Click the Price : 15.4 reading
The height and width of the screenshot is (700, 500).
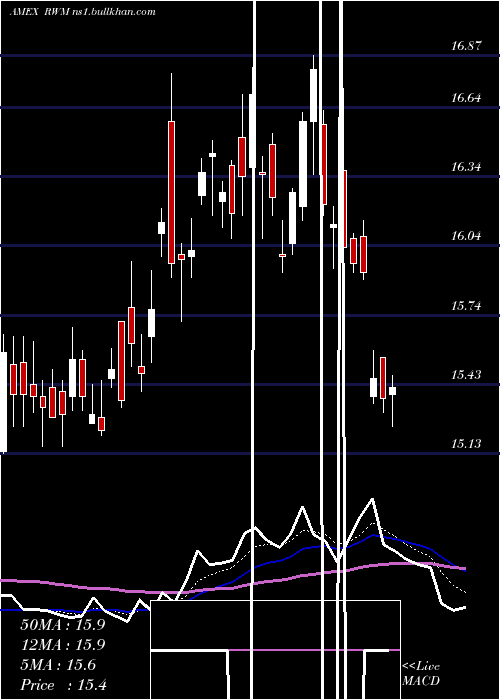pos(63,685)
